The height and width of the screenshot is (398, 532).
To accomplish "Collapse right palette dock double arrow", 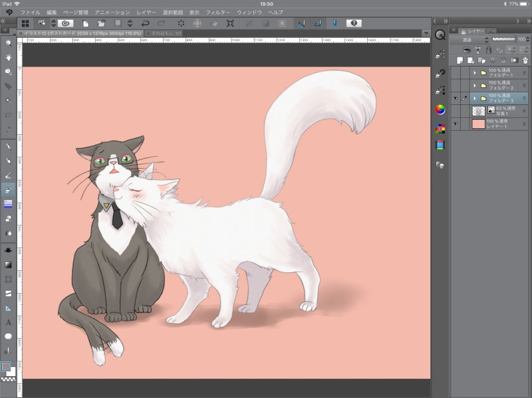I will [x=527, y=21].
